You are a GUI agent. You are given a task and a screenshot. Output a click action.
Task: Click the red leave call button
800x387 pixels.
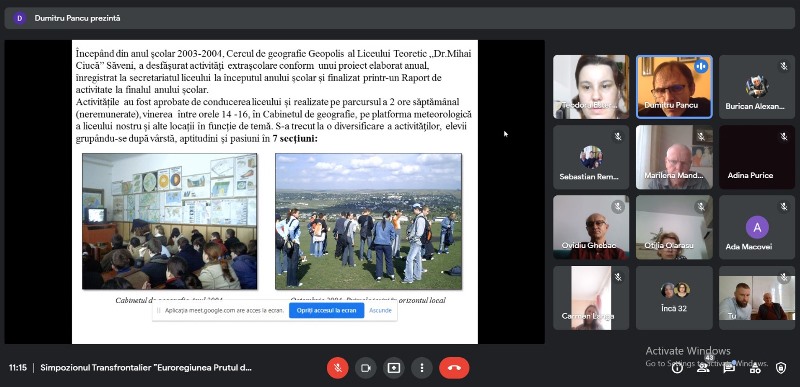[x=454, y=368]
